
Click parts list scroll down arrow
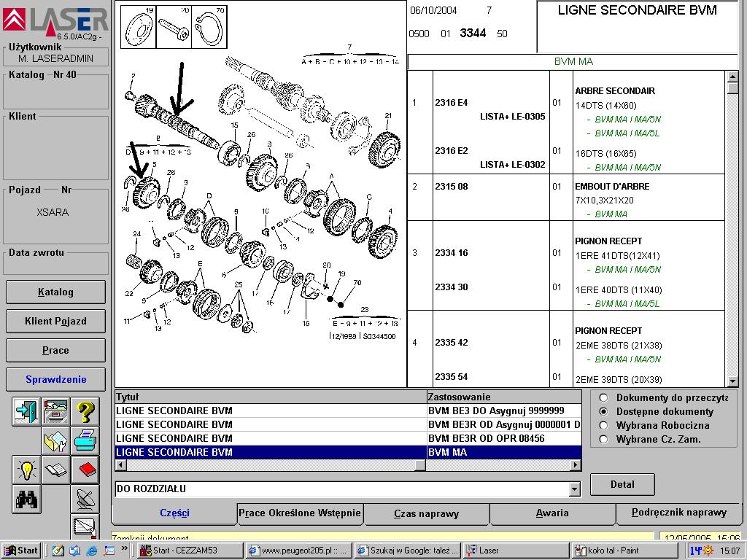(732, 381)
